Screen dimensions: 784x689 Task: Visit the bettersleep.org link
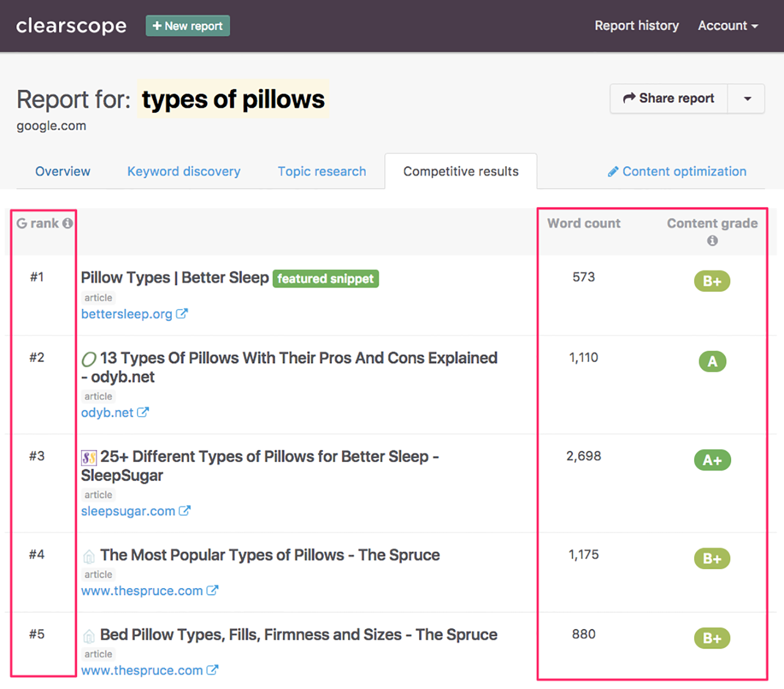127,314
